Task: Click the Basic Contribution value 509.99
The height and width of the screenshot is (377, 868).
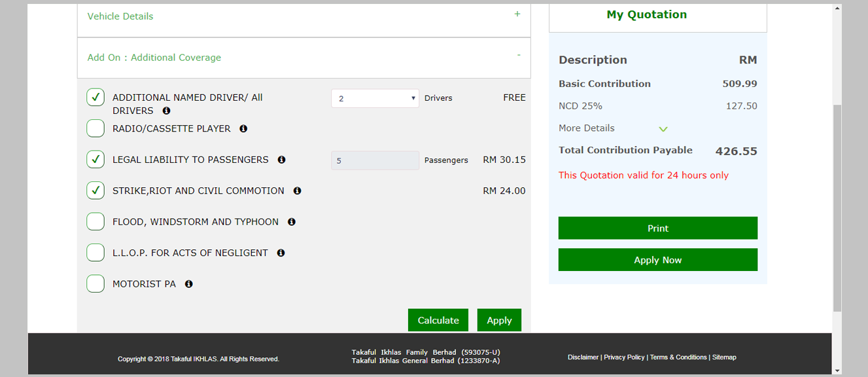Action: (x=740, y=84)
